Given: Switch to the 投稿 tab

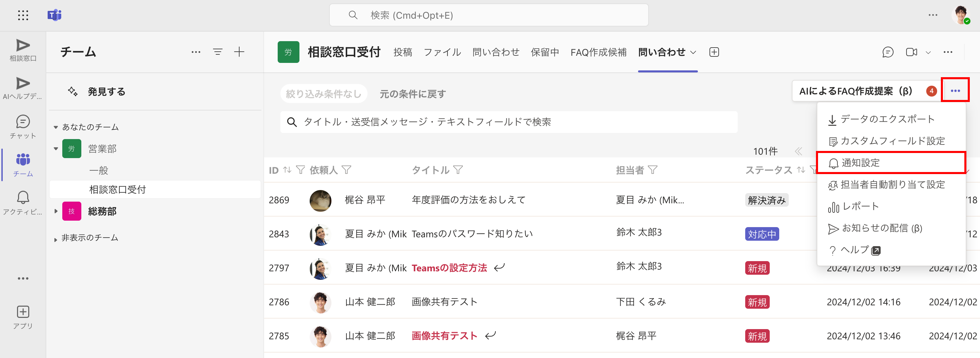Looking at the screenshot, I should coord(403,52).
